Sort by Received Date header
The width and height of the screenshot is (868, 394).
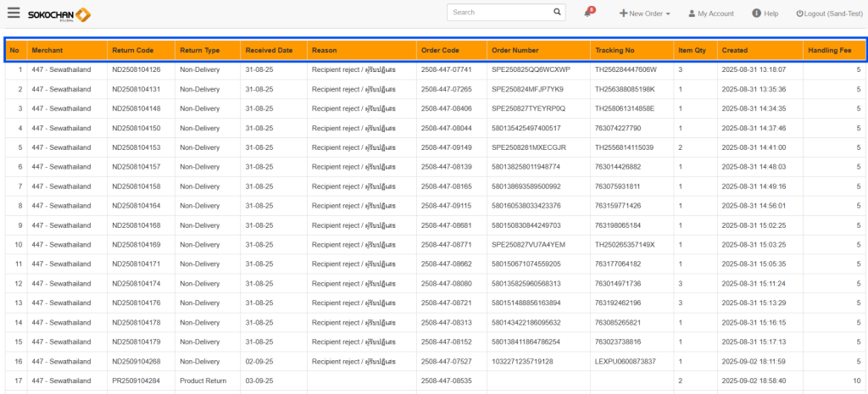pos(269,50)
